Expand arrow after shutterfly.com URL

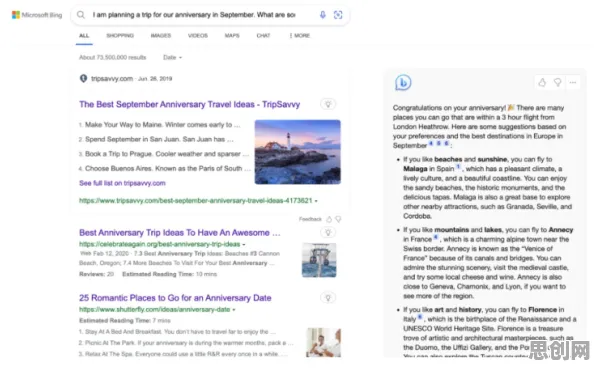(x=234, y=310)
